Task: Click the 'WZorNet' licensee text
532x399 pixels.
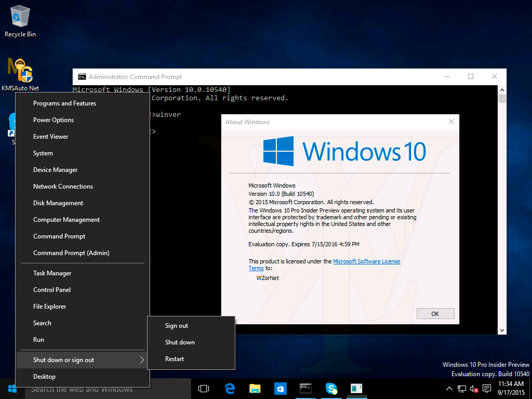Action: point(268,278)
